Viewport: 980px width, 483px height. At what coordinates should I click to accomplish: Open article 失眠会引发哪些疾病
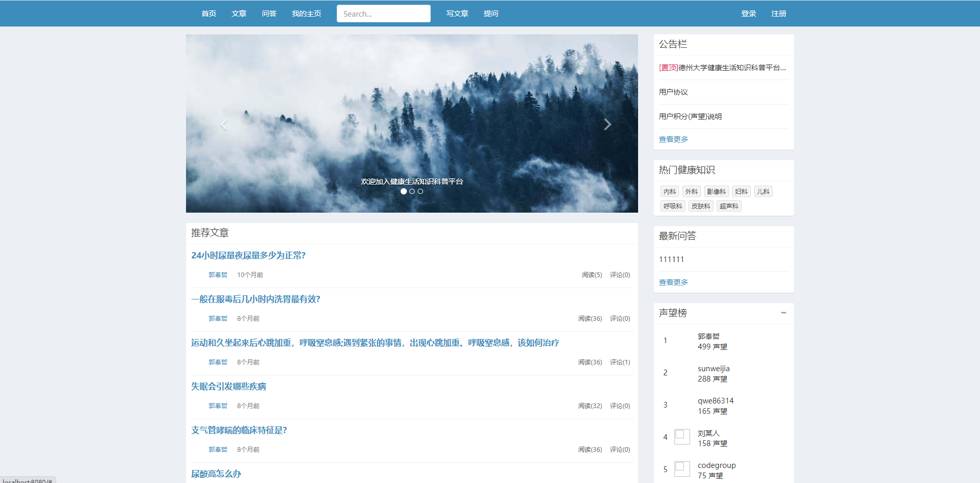point(229,386)
